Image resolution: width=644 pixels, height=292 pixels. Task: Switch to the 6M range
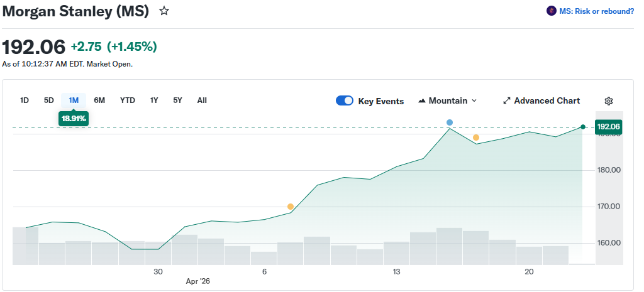pyautogui.click(x=99, y=100)
